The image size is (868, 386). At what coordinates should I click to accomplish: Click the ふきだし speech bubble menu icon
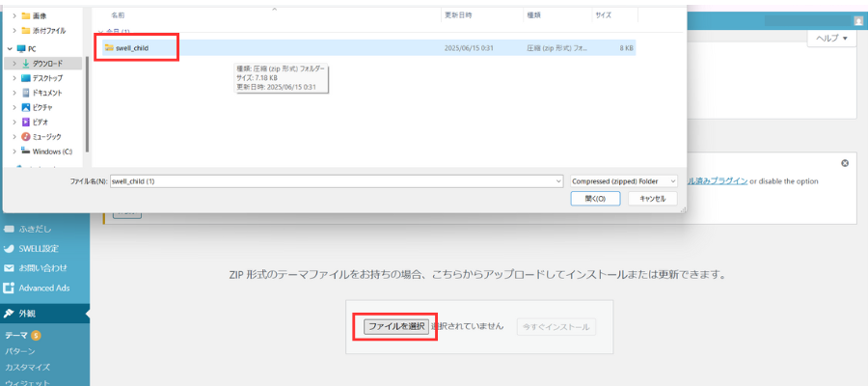9,229
